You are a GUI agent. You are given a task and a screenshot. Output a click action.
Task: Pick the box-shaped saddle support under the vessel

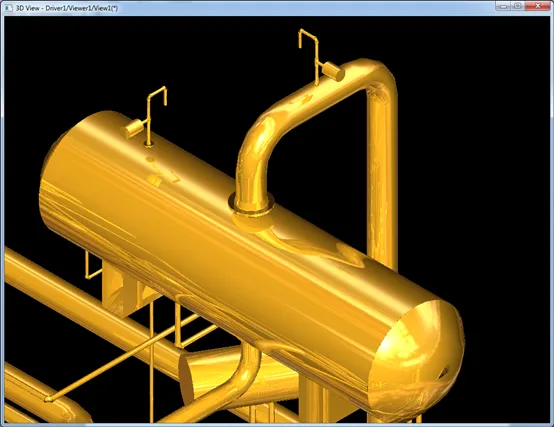point(122,290)
